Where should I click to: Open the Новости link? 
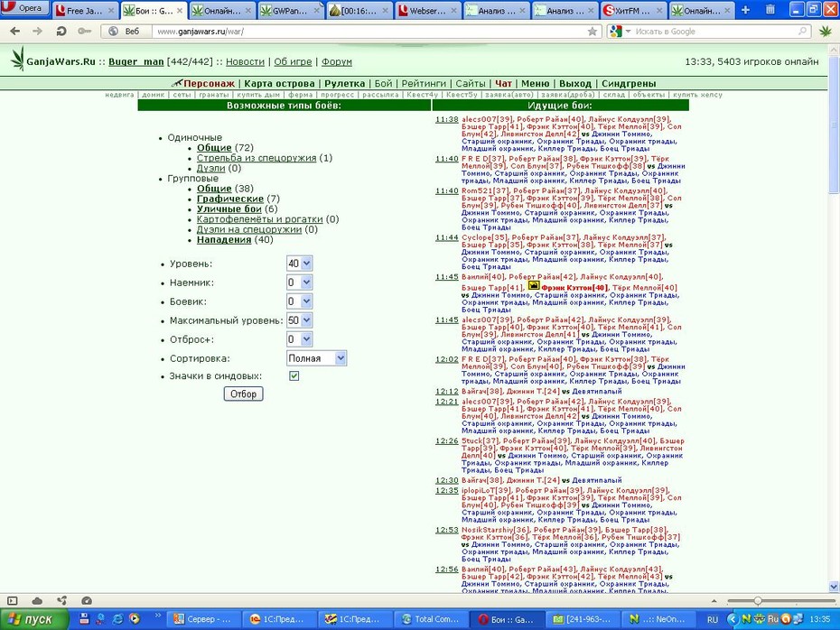[x=245, y=61]
